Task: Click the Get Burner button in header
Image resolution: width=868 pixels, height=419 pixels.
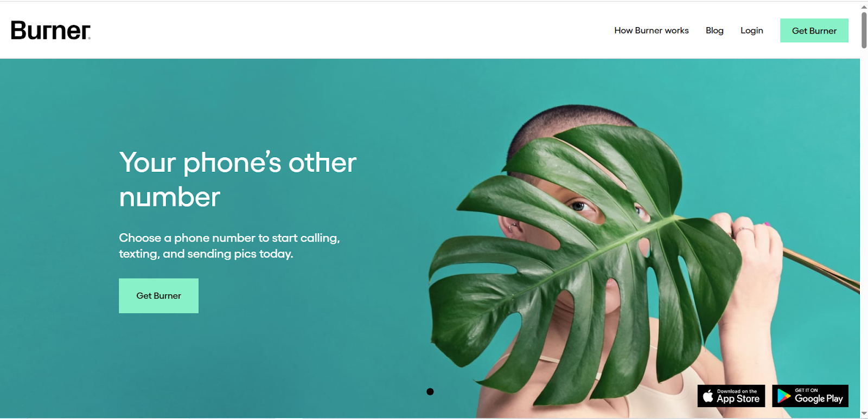Action: click(814, 30)
